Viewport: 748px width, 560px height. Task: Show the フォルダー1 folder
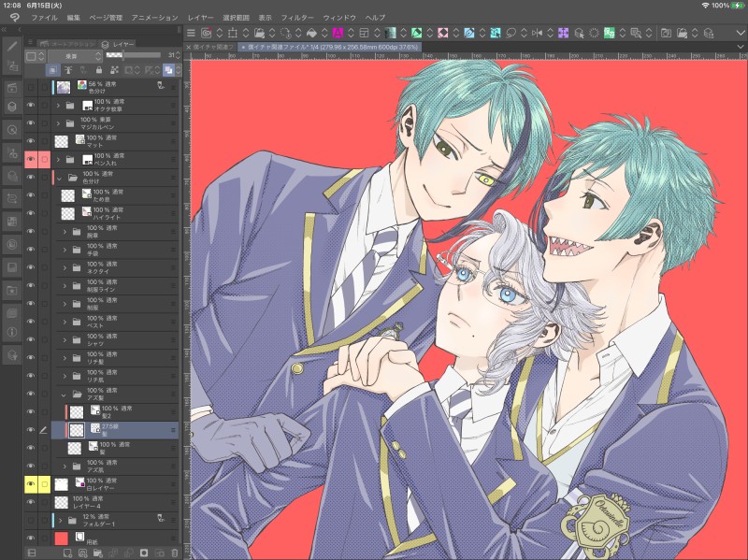[31, 520]
